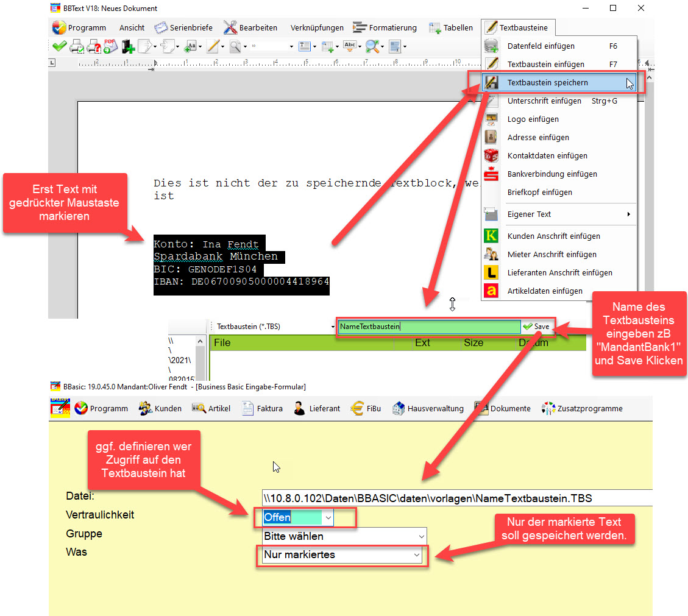The height and width of the screenshot is (616, 688).
Task: Click the red a Artikeldaten icon
Action: (x=491, y=291)
